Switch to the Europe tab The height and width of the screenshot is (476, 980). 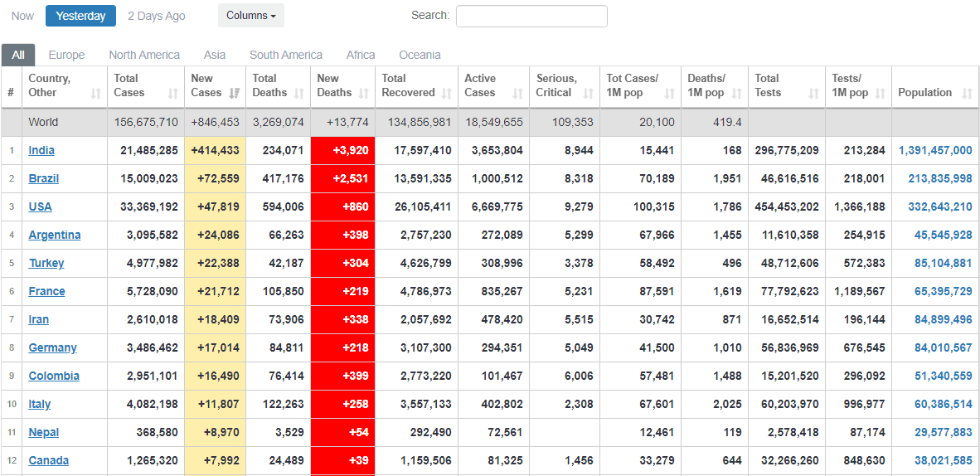click(66, 55)
